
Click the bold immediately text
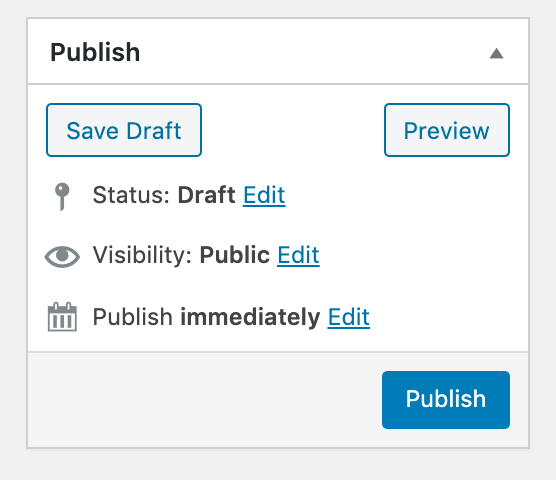[250, 317]
